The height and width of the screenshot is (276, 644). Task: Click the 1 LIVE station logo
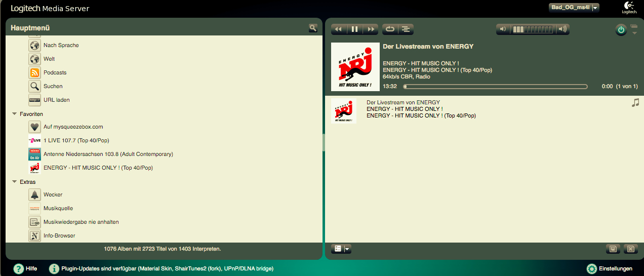pyautogui.click(x=35, y=140)
